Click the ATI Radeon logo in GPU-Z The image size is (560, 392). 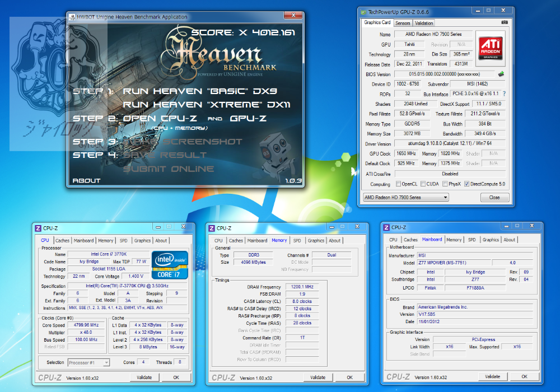(x=491, y=49)
